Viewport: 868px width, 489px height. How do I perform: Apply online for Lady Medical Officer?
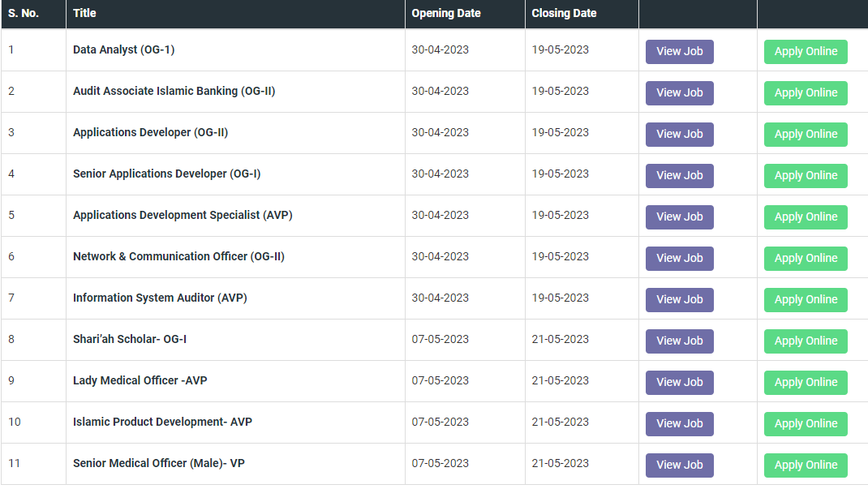(806, 382)
